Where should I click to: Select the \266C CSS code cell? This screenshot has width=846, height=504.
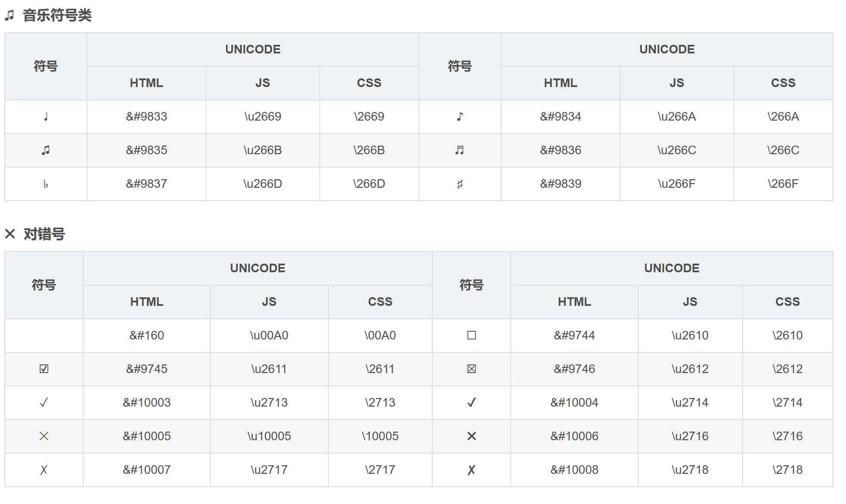coord(784,150)
